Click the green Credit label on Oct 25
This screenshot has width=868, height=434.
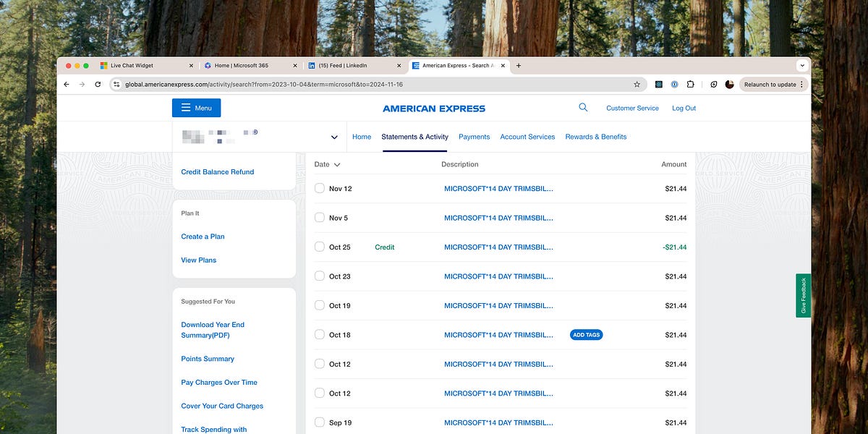coord(385,247)
